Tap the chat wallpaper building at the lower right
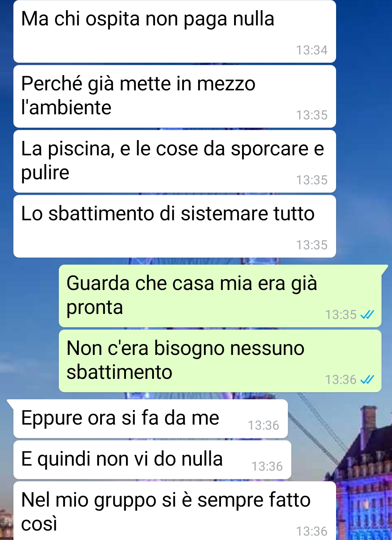 (365, 479)
